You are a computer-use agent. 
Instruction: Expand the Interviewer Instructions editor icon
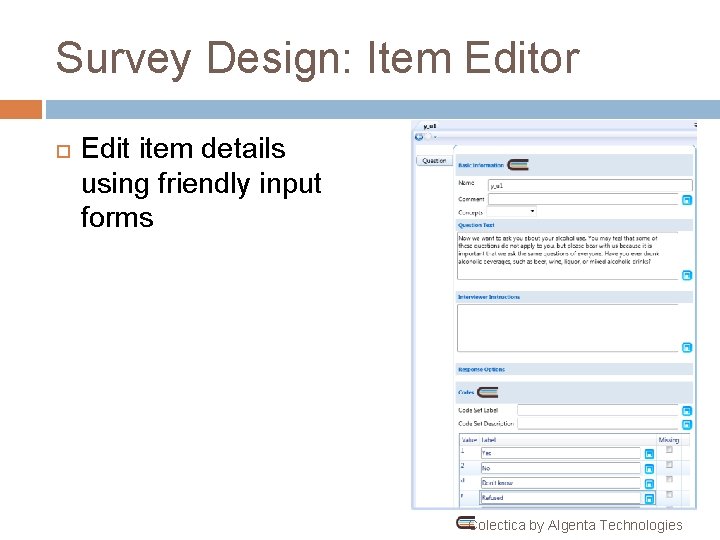(x=686, y=347)
